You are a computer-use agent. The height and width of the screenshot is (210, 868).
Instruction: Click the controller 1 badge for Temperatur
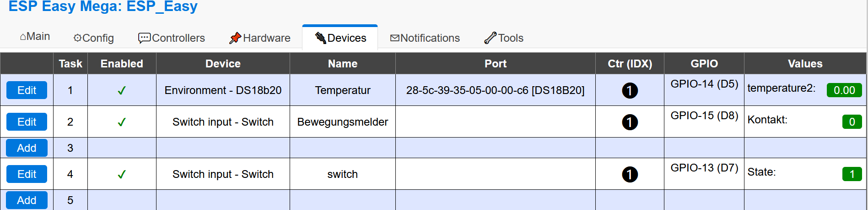point(630,90)
